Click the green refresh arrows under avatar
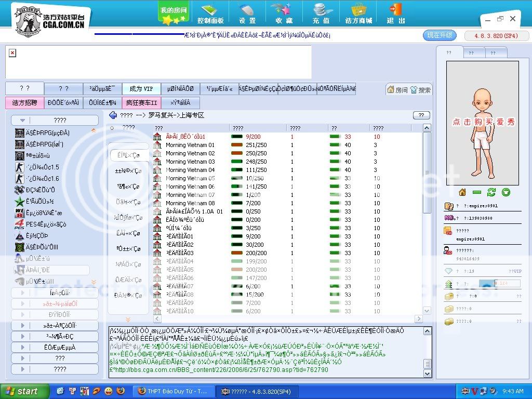The height and width of the screenshot is (399, 532). 491,192
